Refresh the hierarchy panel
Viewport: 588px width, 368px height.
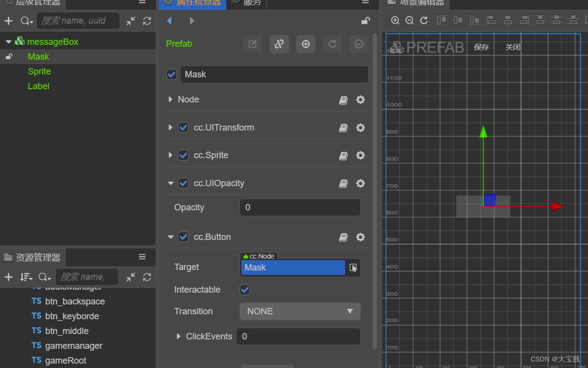(147, 21)
